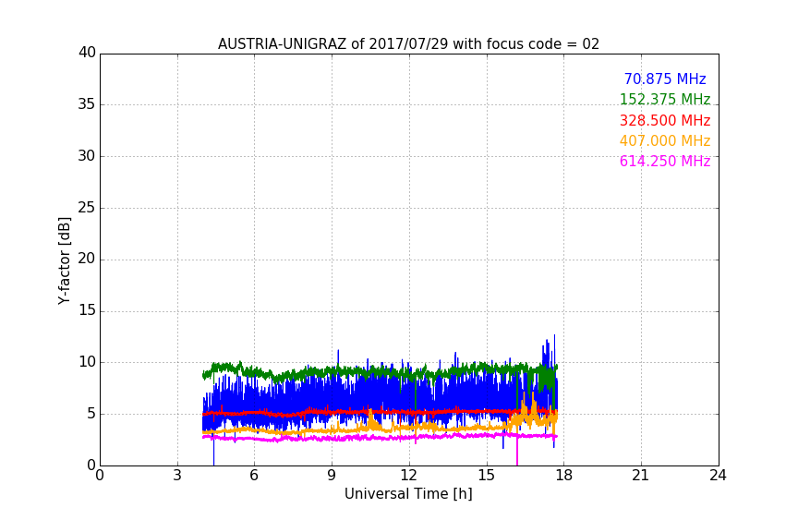Click the y-axis tick label 35
Screen dimensions: 798x532
[x=87, y=104]
